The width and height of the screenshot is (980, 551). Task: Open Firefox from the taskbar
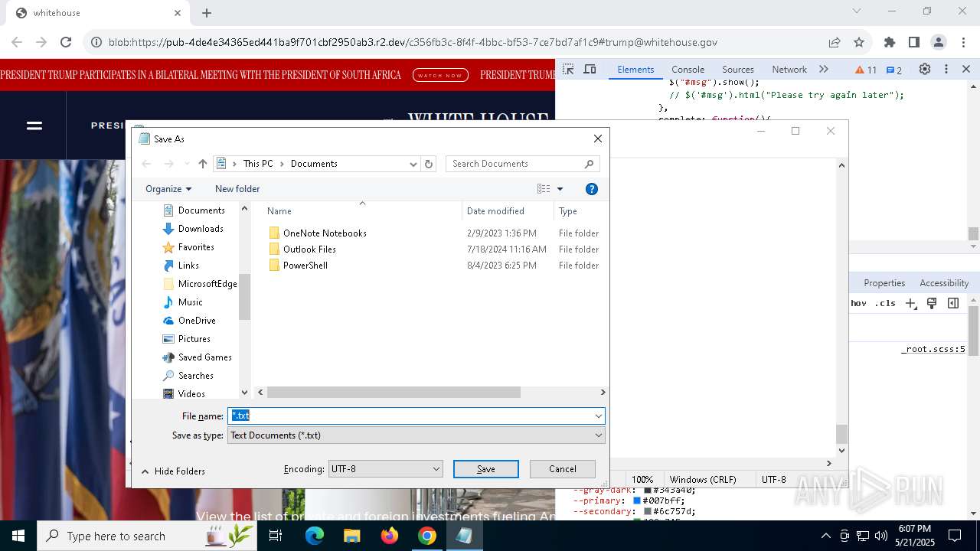pos(390,536)
